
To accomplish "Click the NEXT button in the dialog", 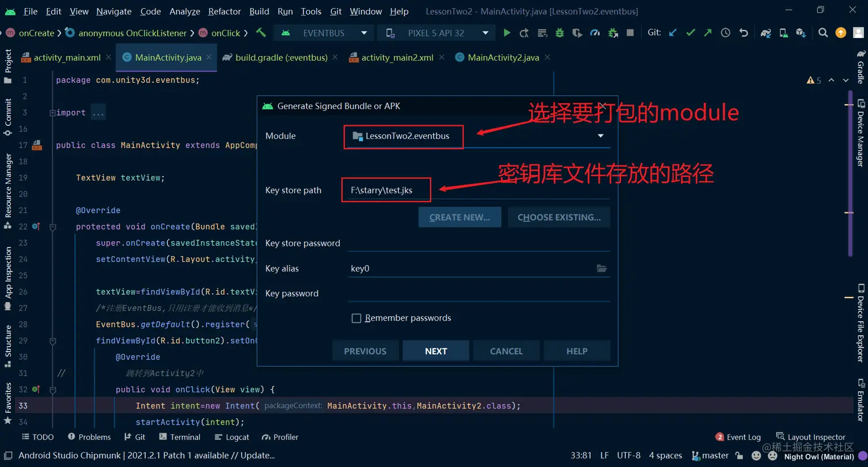I will click(x=436, y=351).
